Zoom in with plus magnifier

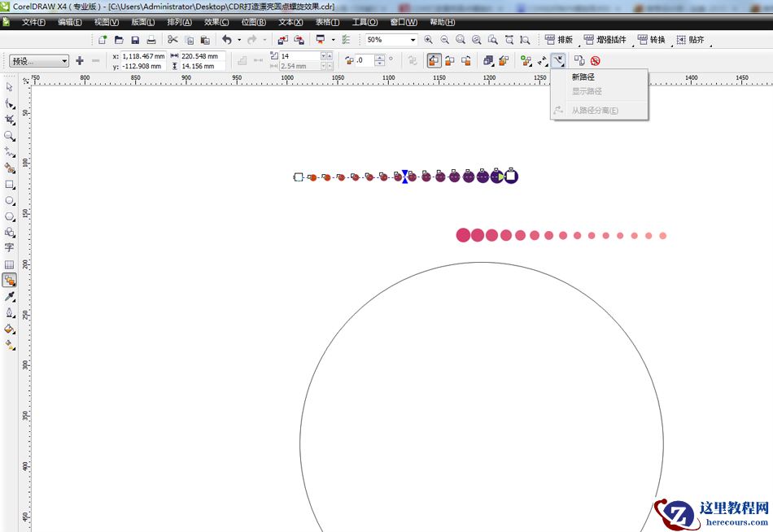(x=428, y=40)
